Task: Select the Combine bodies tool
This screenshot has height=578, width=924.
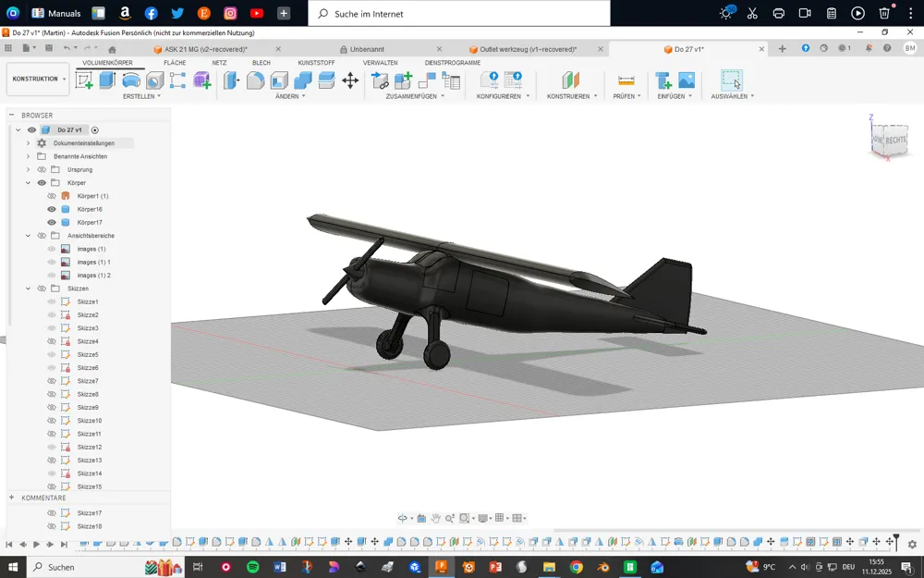Action: tap(302, 80)
